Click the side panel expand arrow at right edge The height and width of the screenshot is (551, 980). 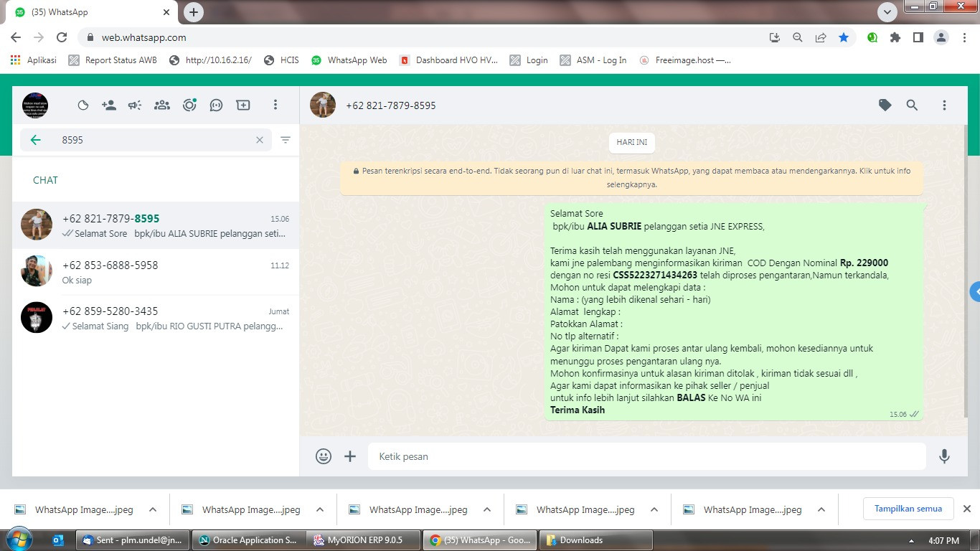click(x=974, y=292)
